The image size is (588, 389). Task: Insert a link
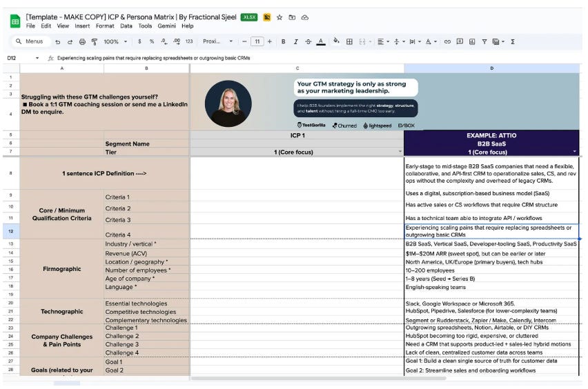click(447, 41)
